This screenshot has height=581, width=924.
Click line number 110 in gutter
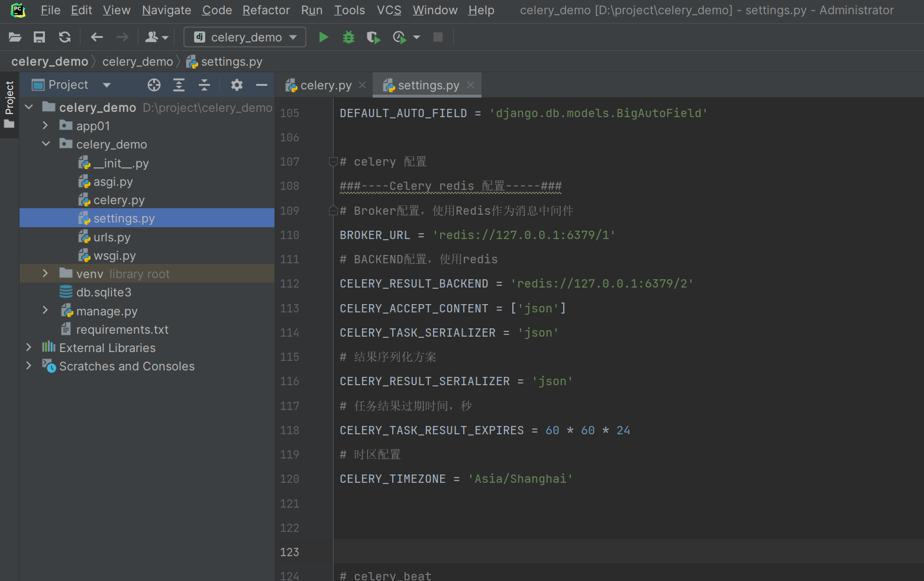[x=290, y=235]
